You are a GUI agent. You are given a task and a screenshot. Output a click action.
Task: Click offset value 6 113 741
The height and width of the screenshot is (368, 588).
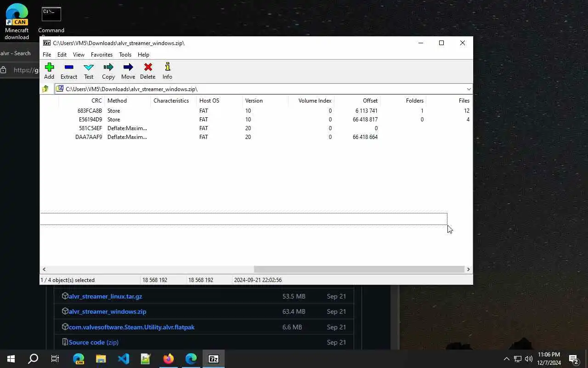coord(366,111)
